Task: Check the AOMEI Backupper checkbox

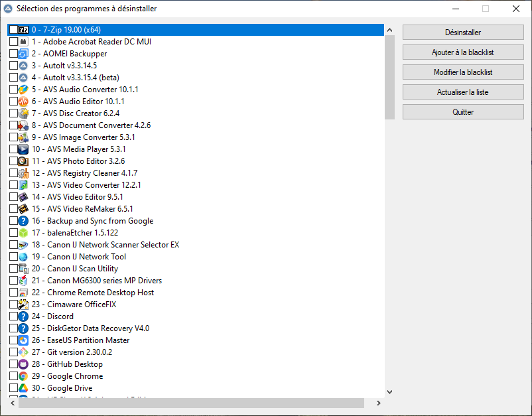Action: 13,54
